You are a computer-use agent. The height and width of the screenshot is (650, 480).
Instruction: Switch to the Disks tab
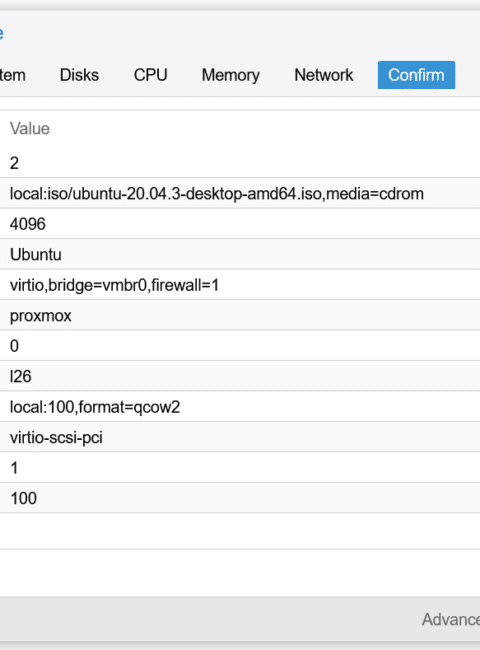[x=79, y=75]
